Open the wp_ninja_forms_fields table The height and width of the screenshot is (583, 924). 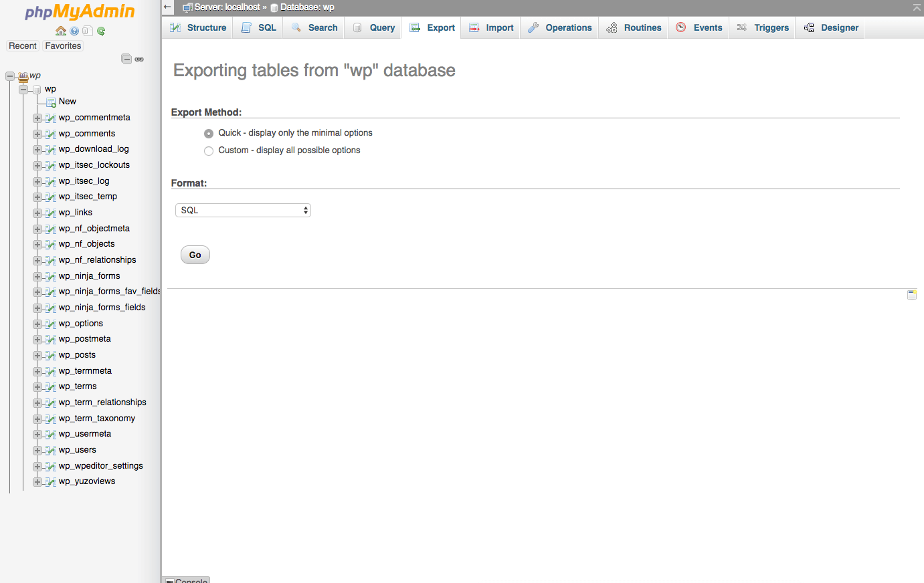pos(102,308)
